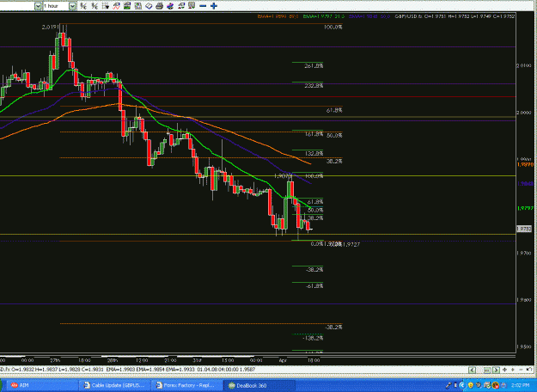
Task: Zoom in with the blue plus icon
Action: tap(214, 6)
